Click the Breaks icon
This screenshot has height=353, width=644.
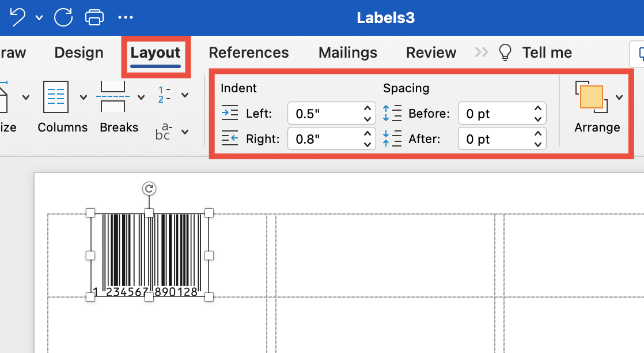[113, 97]
